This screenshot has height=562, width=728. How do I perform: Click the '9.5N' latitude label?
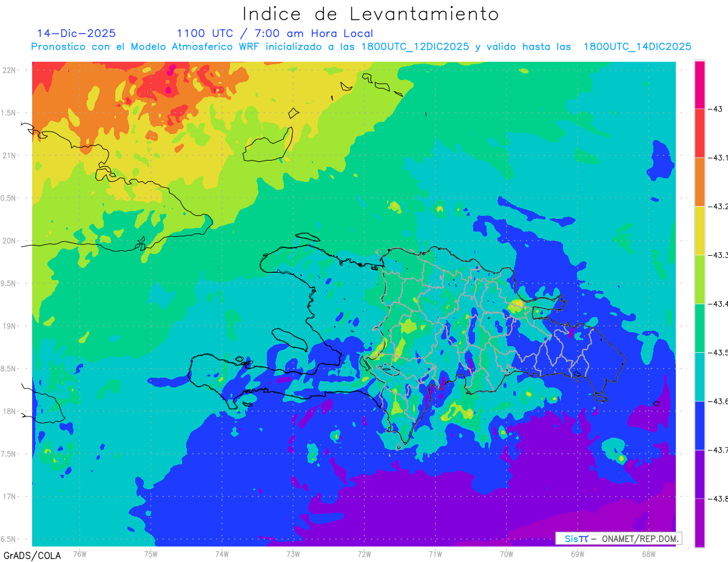click(x=9, y=283)
